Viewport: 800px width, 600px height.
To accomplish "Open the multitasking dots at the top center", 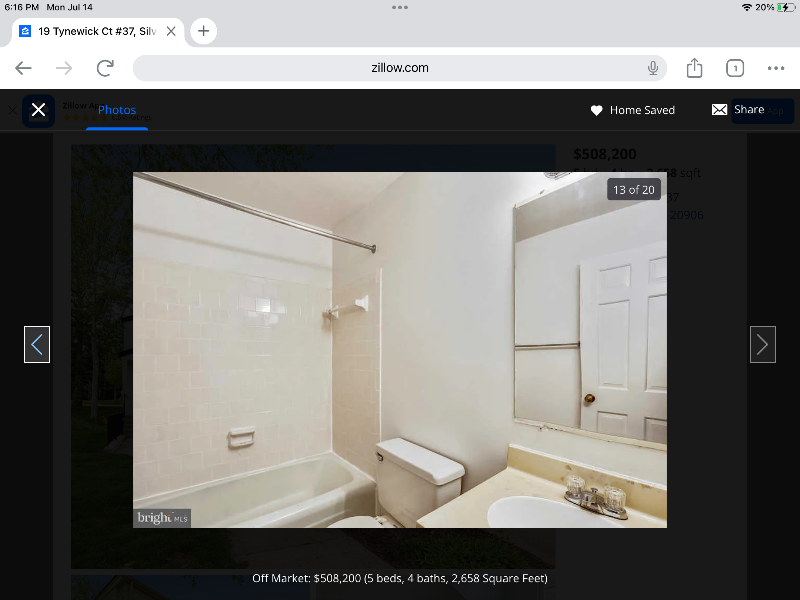I will tap(400, 7).
